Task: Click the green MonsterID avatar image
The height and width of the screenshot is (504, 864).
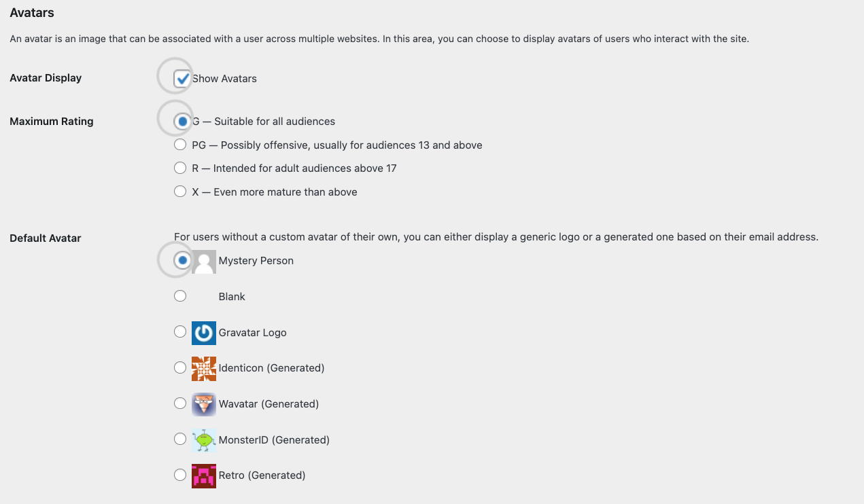Action: pyautogui.click(x=204, y=440)
